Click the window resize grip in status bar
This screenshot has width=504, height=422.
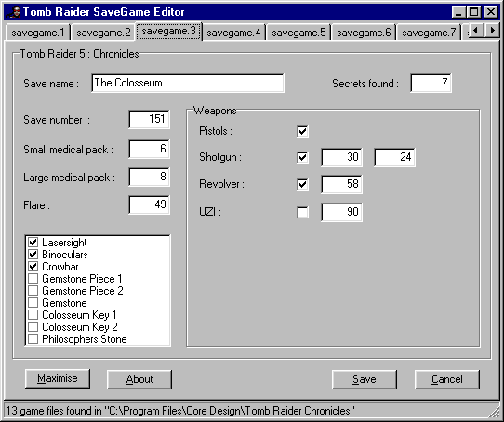tap(495, 413)
